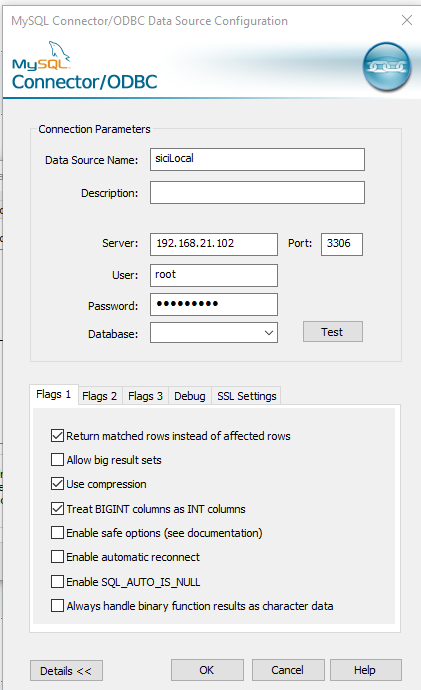Viewport: 421px width, 690px height.
Task: Open the SSL Settings tab
Action: point(246,396)
